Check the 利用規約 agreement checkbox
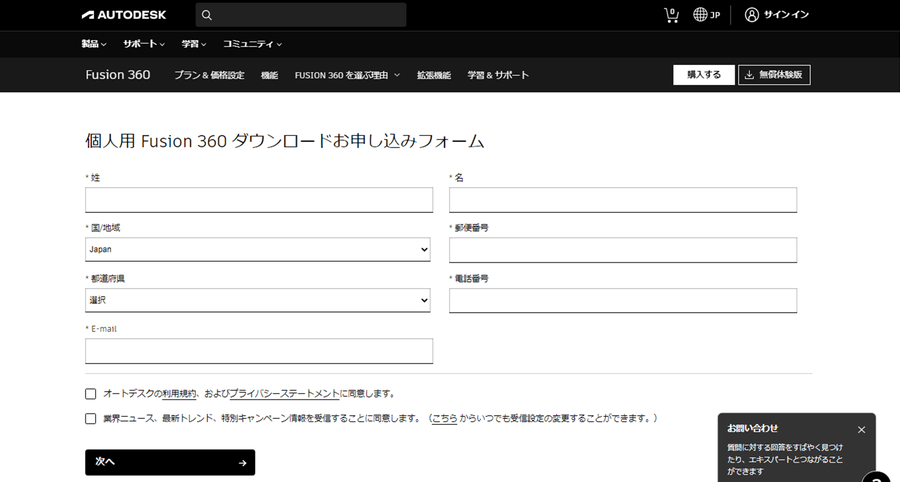Image resolution: width=900 pixels, height=482 pixels. (91, 394)
